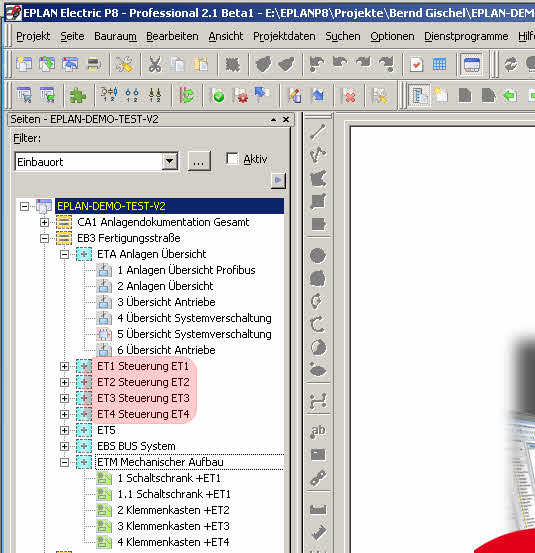Select the Ellipse drawing tool
Image resolution: width=535 pixels, height=553 pixels.
pos(318,370)
